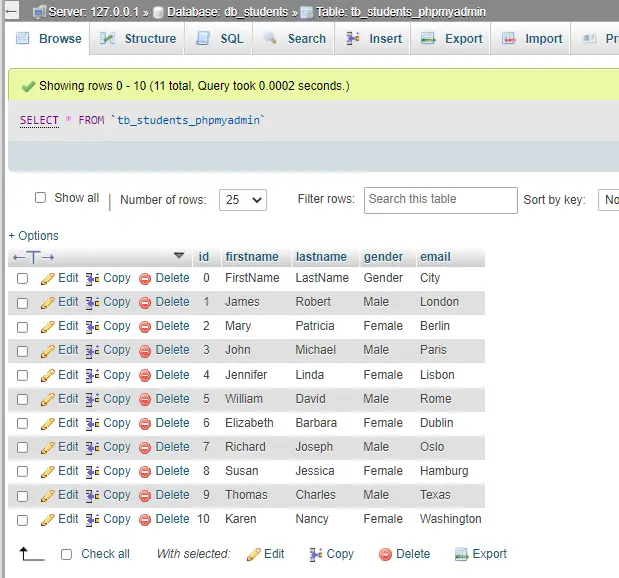619x578 pixels.
Task: Toggle the Check all checkbox
Action: point(67,554)
